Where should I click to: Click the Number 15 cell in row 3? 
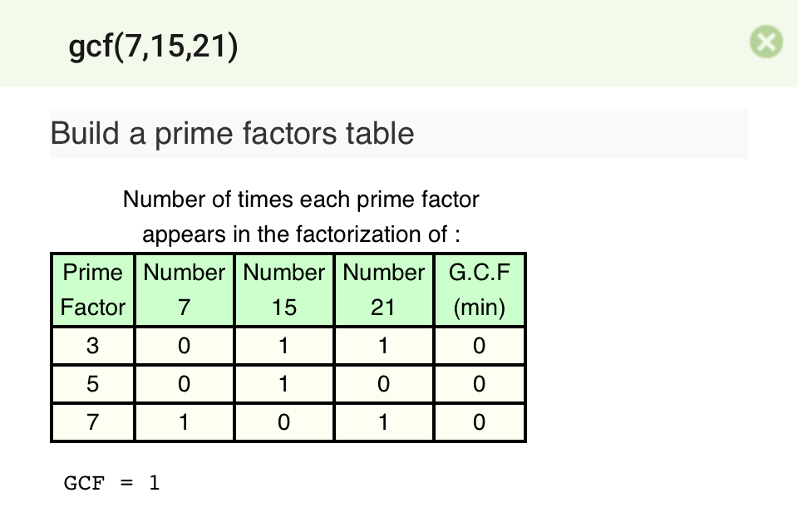tap(284, 346)
